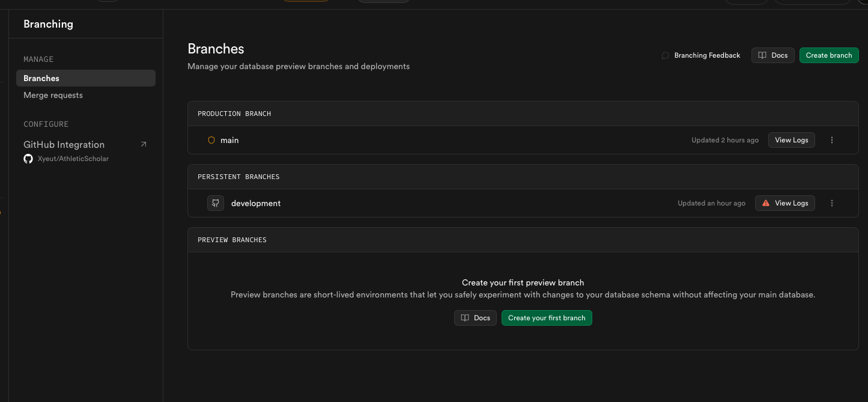Click the Create your first branch button

547,318
